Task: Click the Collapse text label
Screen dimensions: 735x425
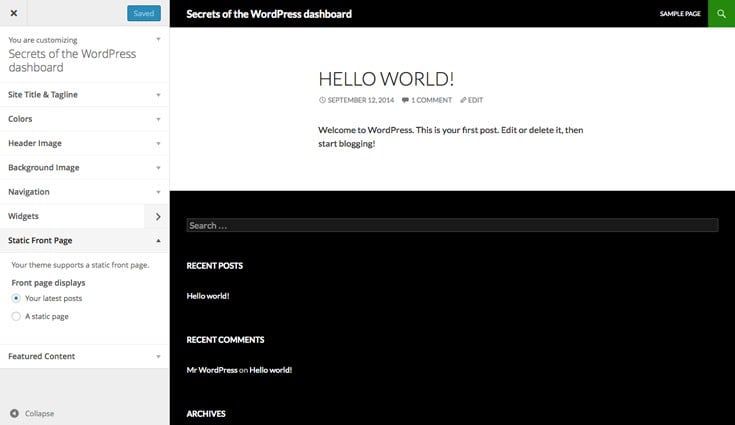Action: 39,413
